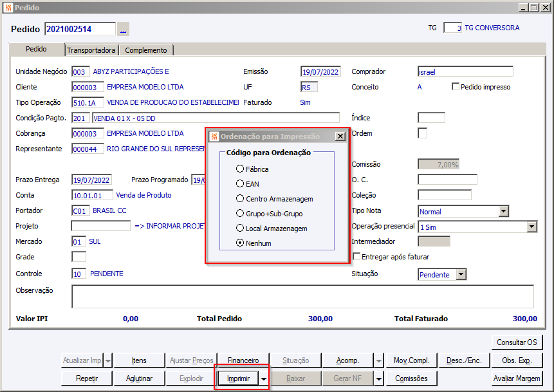Open the Financeiro button
Viewport: 554px width, 392px height.
[x=243, y=360]
